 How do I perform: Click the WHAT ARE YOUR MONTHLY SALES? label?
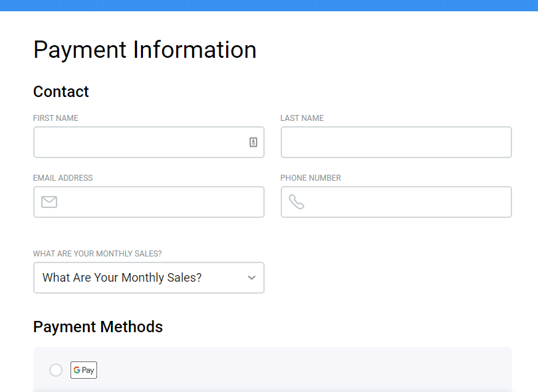point(98,254)
